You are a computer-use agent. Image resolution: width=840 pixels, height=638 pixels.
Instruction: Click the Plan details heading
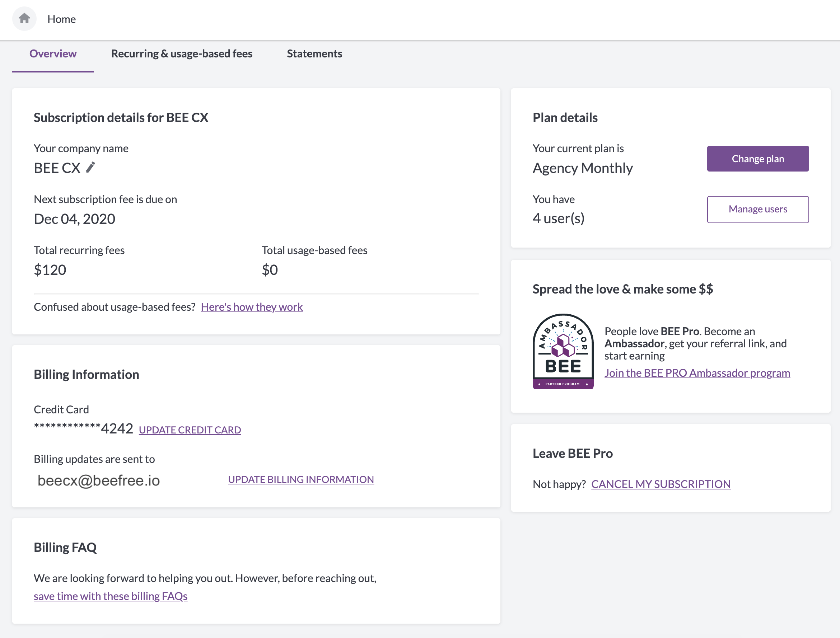[x=565, y=118]
